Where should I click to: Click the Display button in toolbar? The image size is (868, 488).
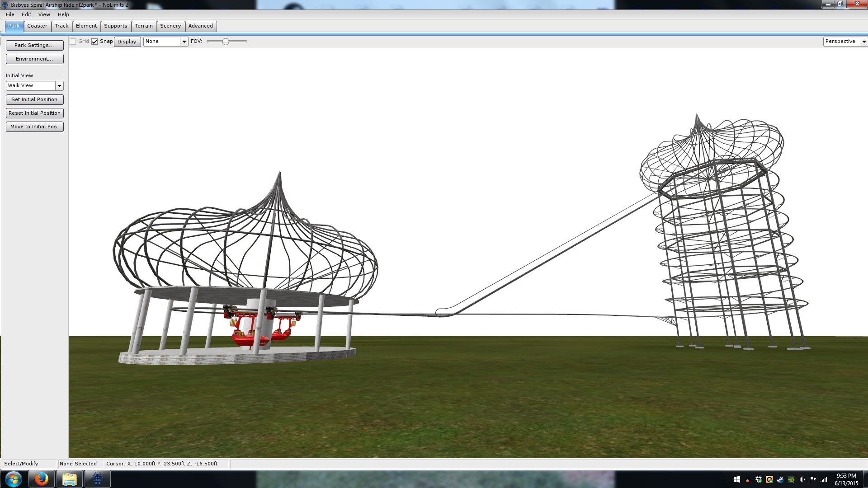[x=127, y=42]
